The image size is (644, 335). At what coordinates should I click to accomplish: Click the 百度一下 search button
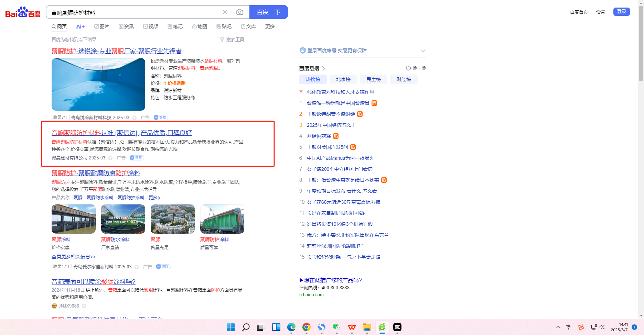coord(268,12)
